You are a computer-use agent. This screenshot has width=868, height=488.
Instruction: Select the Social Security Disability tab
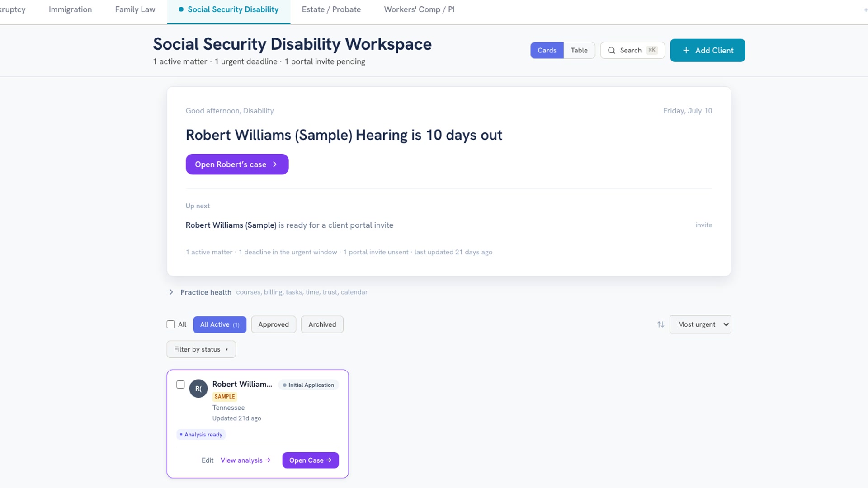pyautogui.click(x=228, y=9)
